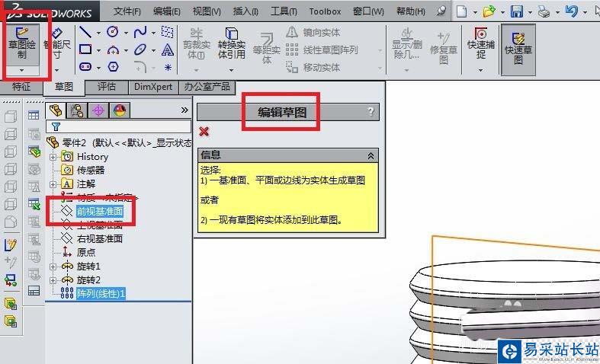Screen dimensions: 600x364
Task: Open dropdown arrow next to New icon
Action: (x=475, y=12)
